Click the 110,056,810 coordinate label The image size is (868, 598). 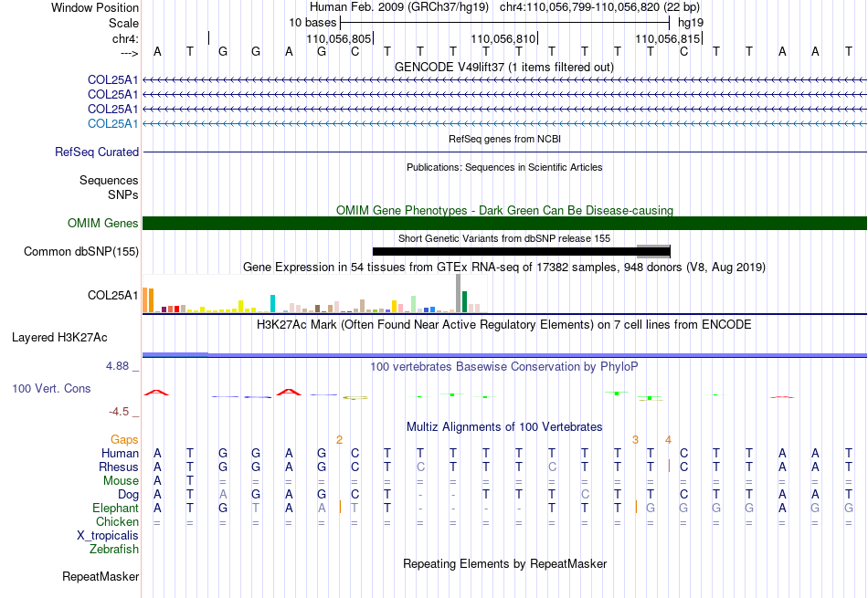(503, 38)
